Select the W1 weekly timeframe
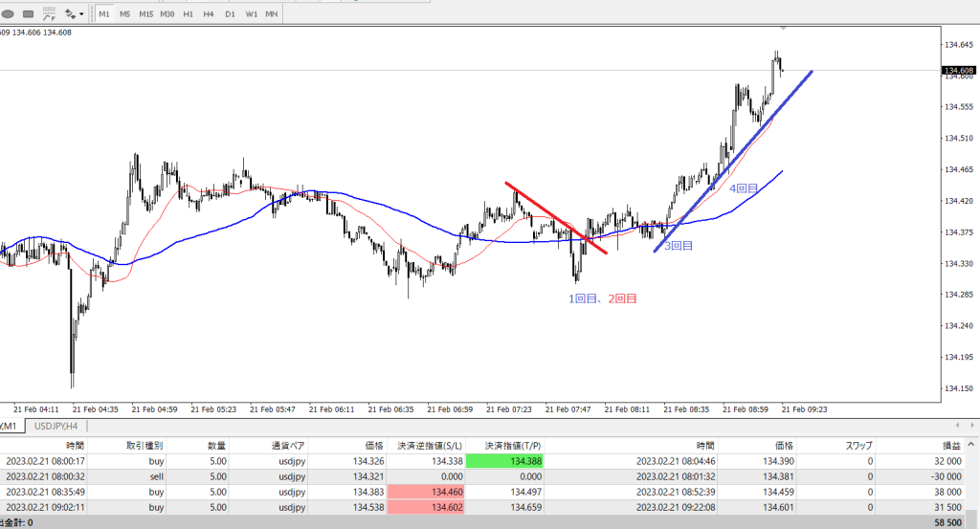Screen dimensions: 980x529 [x=251, y=14]
